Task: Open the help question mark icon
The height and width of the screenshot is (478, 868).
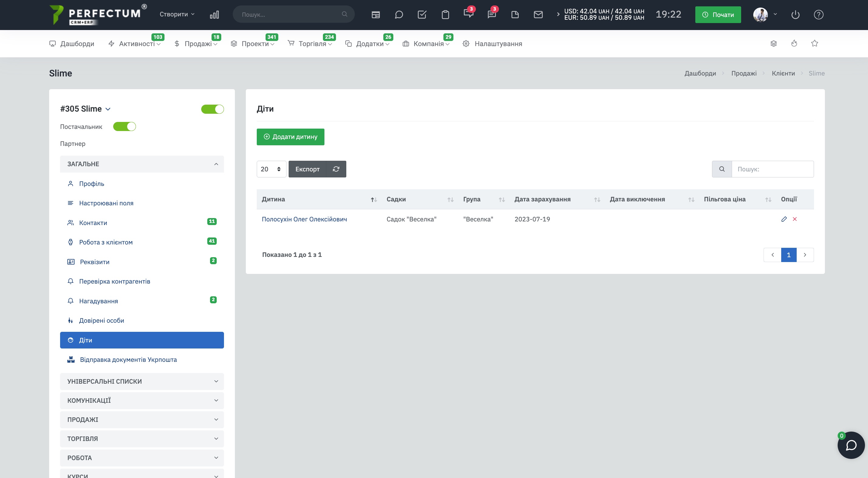Action: click(x=819, y=15)
